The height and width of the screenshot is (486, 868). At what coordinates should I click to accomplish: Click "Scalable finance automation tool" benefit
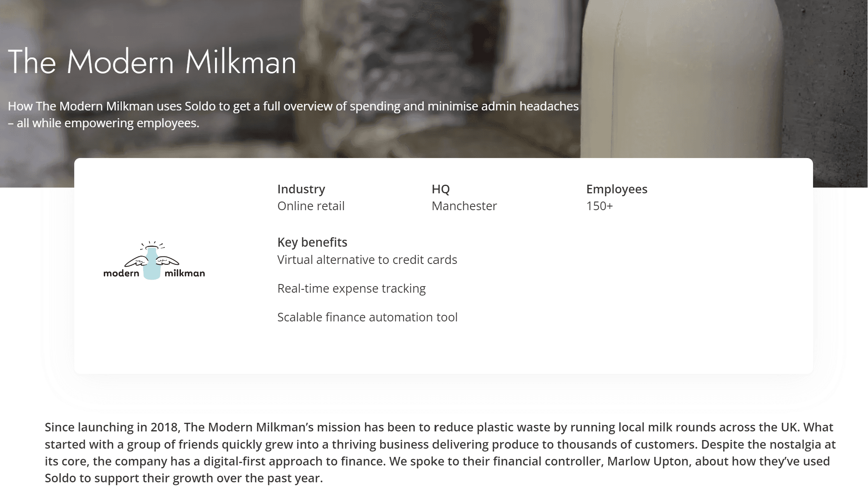click(367, 317)
